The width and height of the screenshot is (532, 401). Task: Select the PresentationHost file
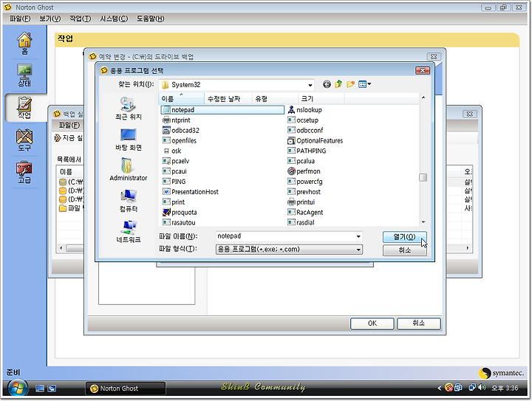(191, 192)
